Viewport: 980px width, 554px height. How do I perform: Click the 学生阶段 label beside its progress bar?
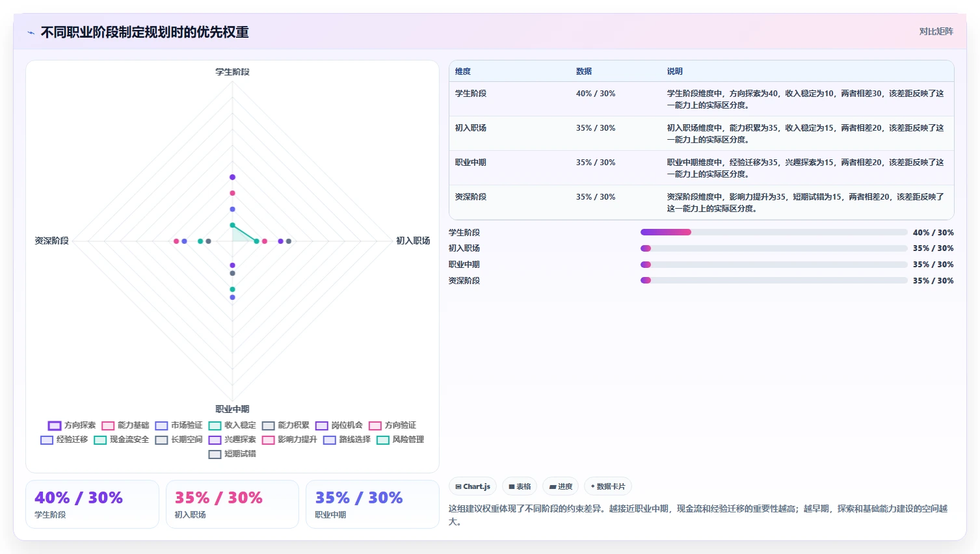pos(464,233)
